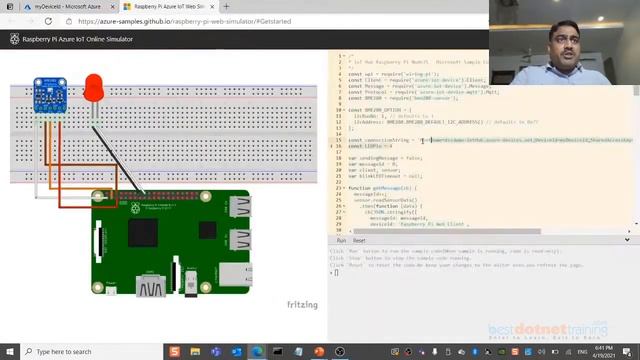Open Microsoft Teams from the taskbar

tap(216, 351)
